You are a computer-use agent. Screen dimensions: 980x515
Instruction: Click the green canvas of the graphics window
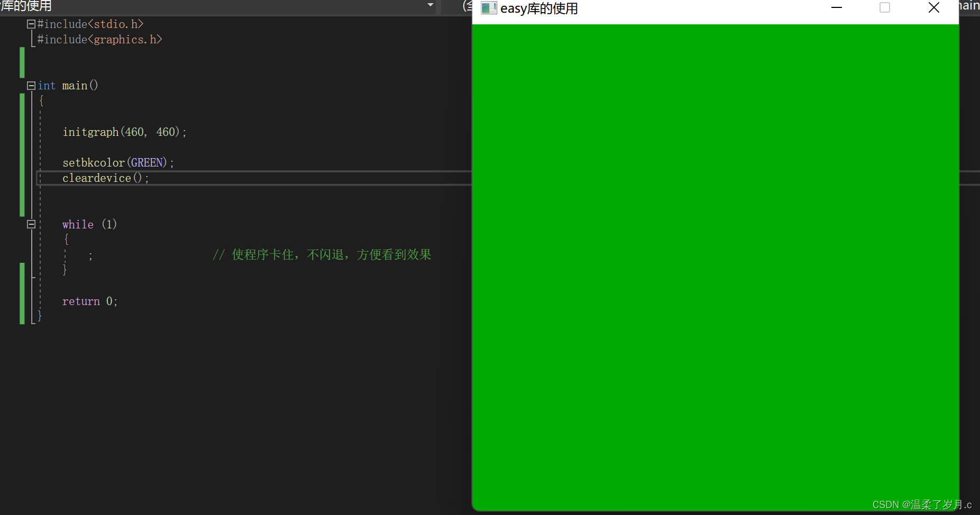(x=715, y=267)
